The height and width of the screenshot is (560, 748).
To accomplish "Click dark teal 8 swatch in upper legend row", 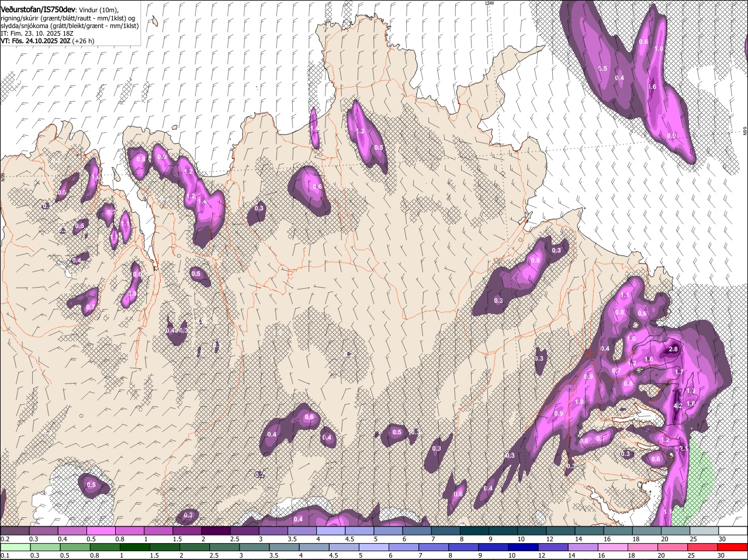I will click(475, 530).
